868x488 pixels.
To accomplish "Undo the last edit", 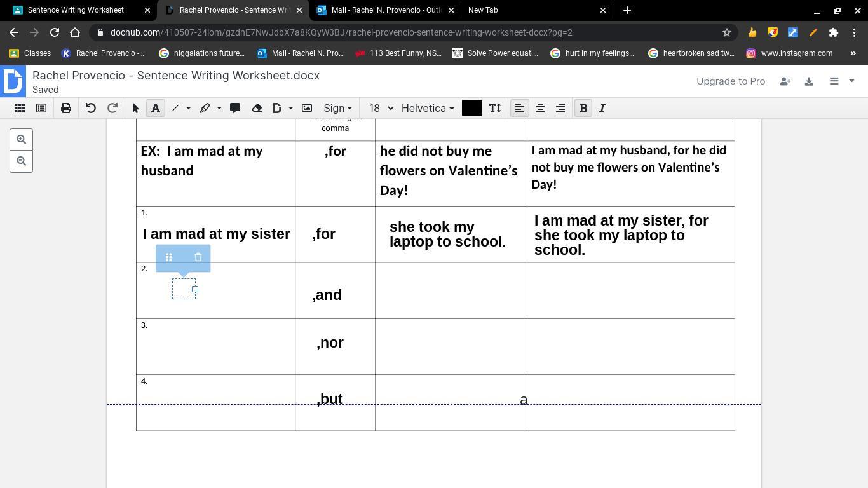I will (x=90, y=108).
